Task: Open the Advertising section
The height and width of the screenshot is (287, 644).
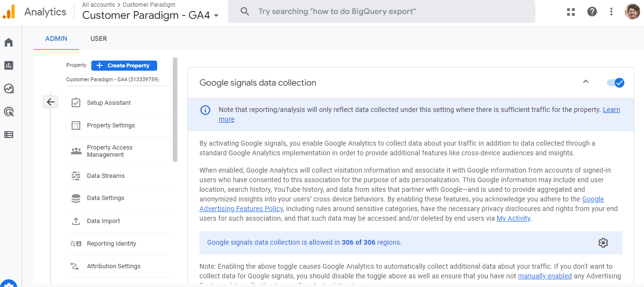Action: pyautogui.click(x=9, y=112)
